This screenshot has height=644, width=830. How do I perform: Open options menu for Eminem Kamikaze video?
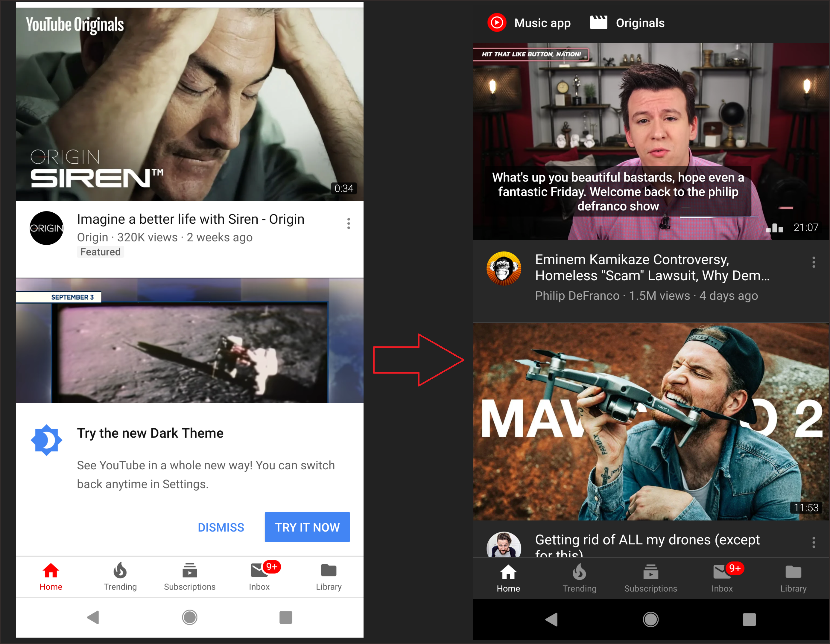click(813, 262)
